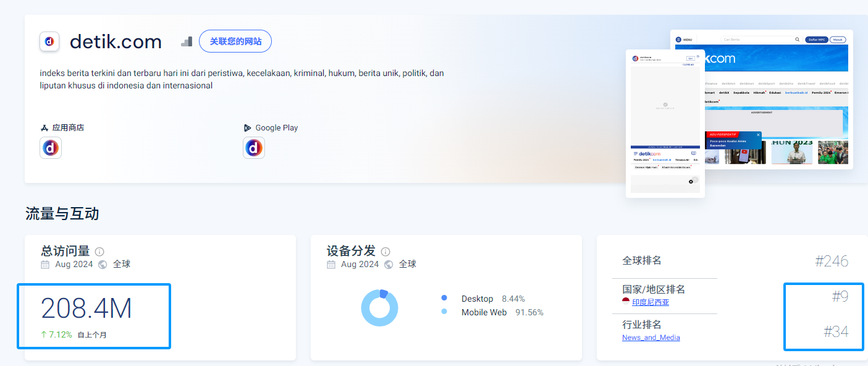This screenshot has width=868, height=366.
Task: Click the globe icon in the 总访问量 card
Action: tap(103, 265)
